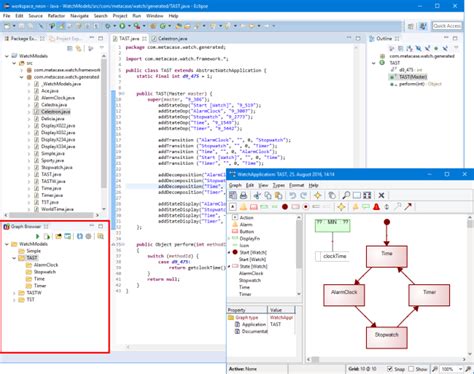The height and width of the screenshot is (374, 474).
Task: Toggle the Show checkbox in status bar
Action: (x=411, y=369)
